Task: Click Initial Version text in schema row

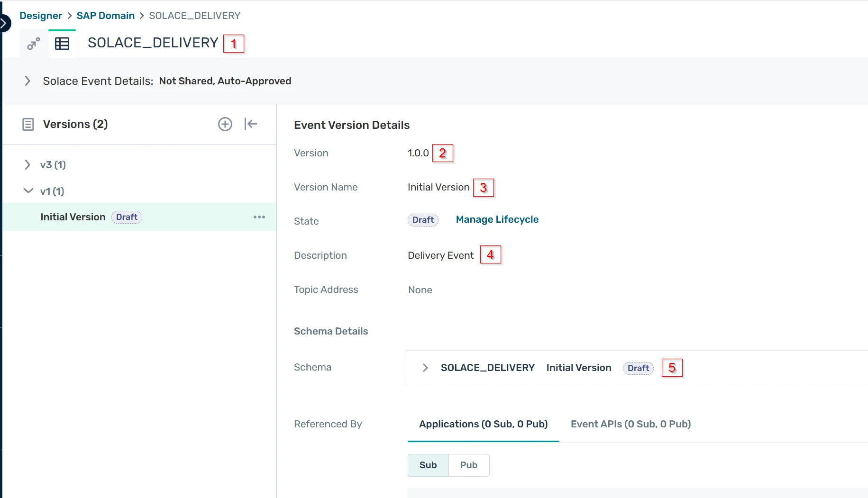Action: 579,368
